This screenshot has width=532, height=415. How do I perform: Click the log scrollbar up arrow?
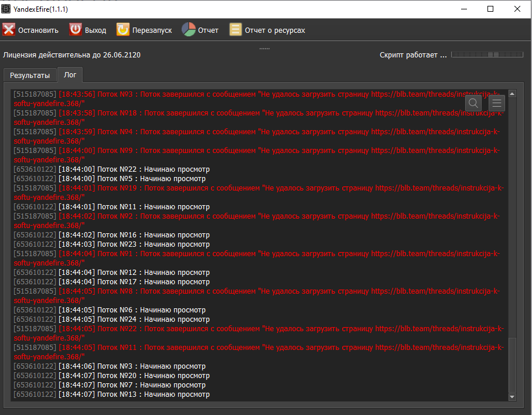click(512, 94)
